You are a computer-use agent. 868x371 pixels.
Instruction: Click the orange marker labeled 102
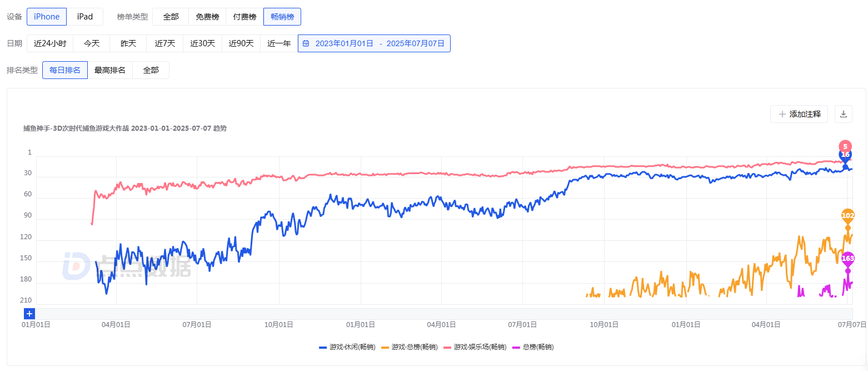click(x=848, y=215)
